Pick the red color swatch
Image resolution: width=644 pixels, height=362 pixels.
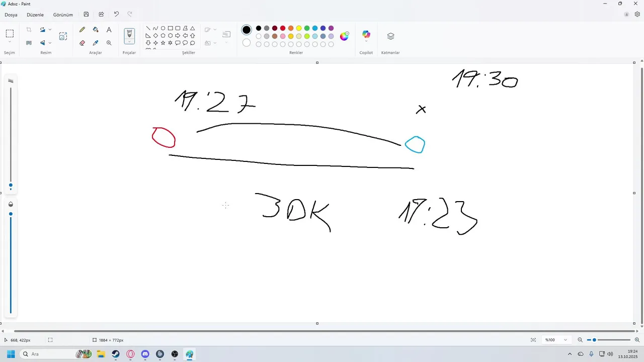283,28
